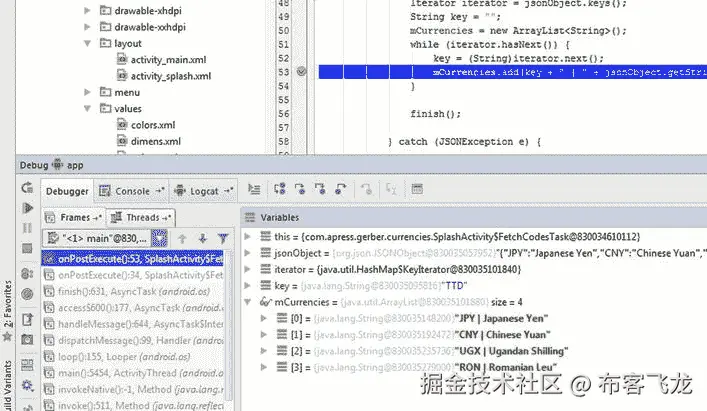Expand the [3] RON array element
The width and height of the screenshot is (707, 411).
click(x=264, y=367)
